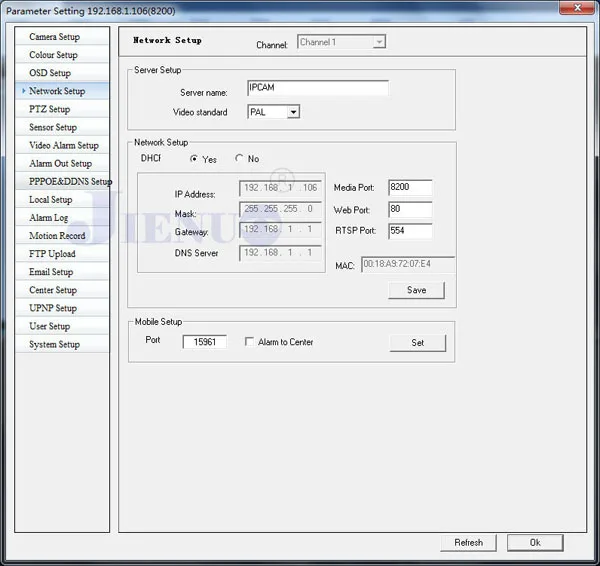Confirm with the Ok button
600x566 pixels.
point(535,542)
